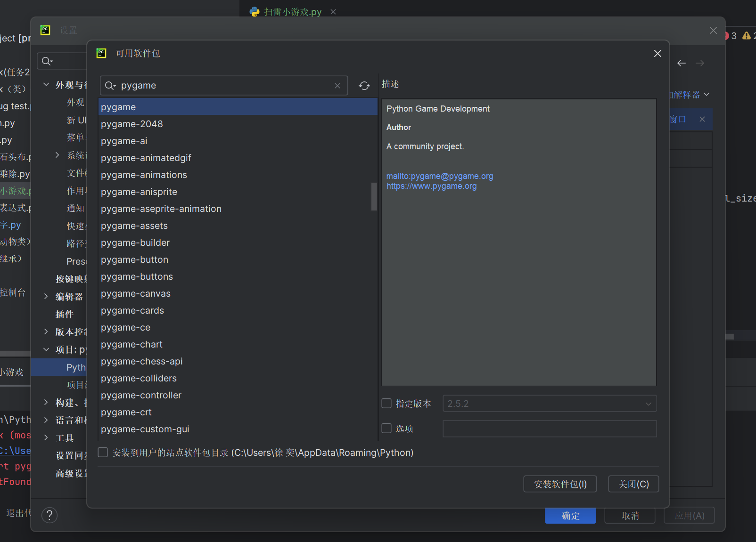Click 安装软件包(I) button
The image size is (756, 542).
point(560,484)
